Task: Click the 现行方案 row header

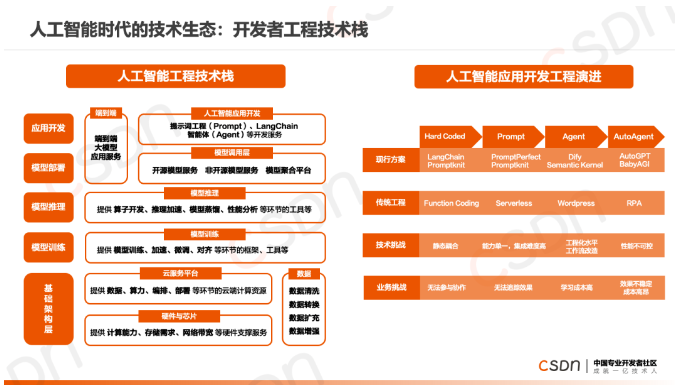Action: 391,160
